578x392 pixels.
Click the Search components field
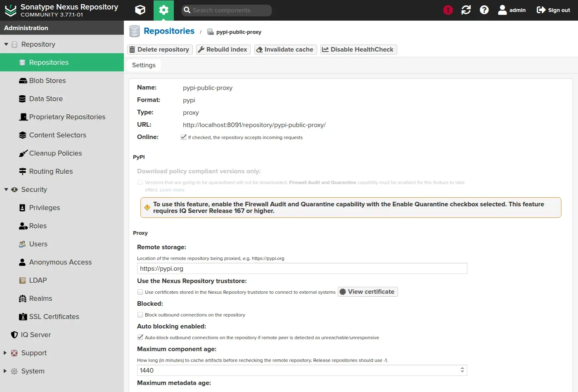click(226, 10)
